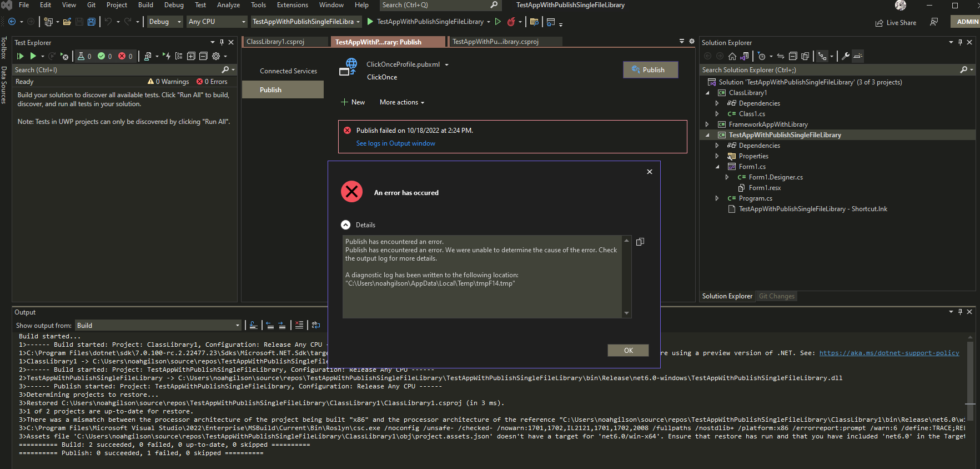Select Program.cs in Solution Explorer

(755, 198)
